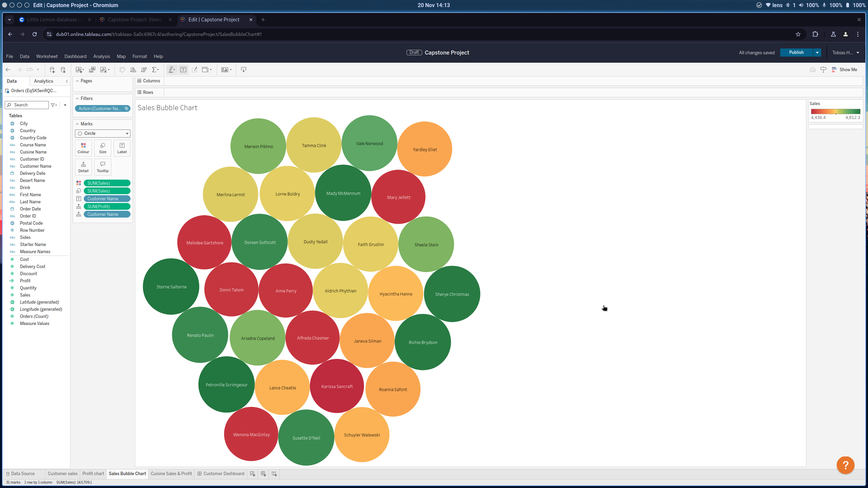868x488 pixels.
Task: Open the Circle mark type dropdown
Action: coord(103,134)
